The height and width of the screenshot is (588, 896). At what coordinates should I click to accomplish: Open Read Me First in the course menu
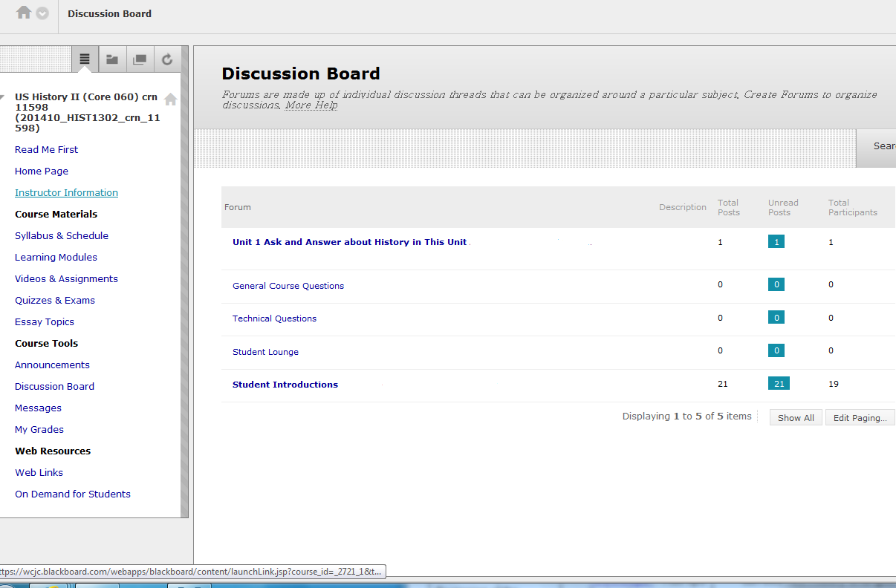(x=46, y=149)
